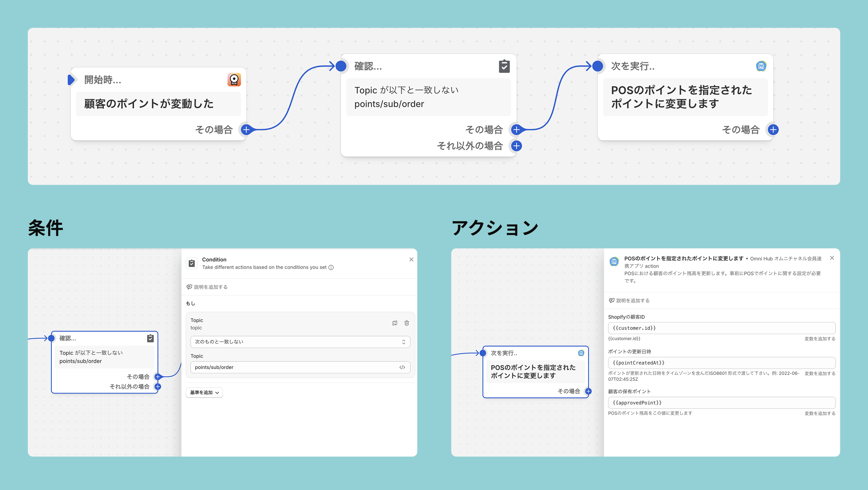
Task: Expand the 基準を追加 dropdown button
Action: point(204,393)
